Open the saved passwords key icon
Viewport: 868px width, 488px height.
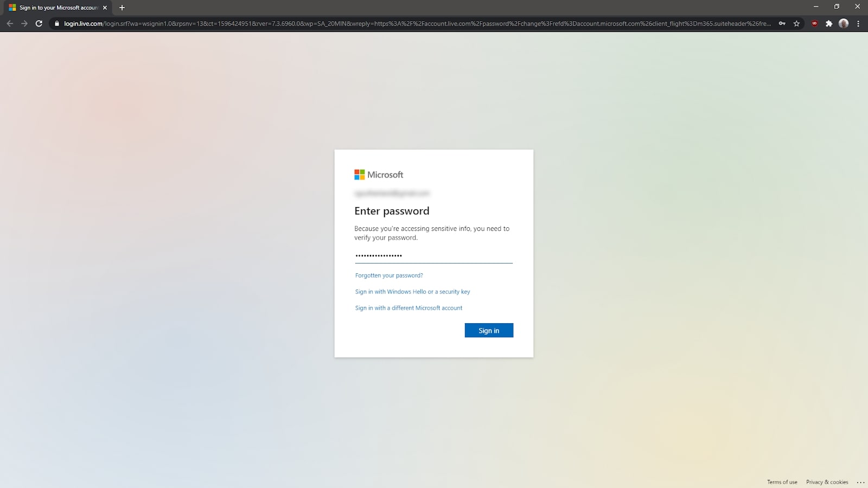point(782,23)
